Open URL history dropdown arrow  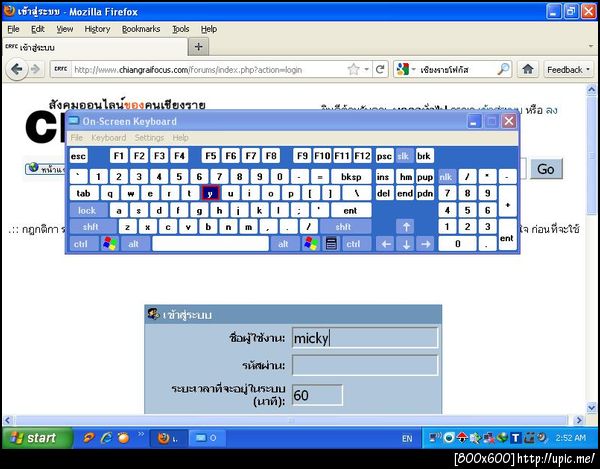367,69
